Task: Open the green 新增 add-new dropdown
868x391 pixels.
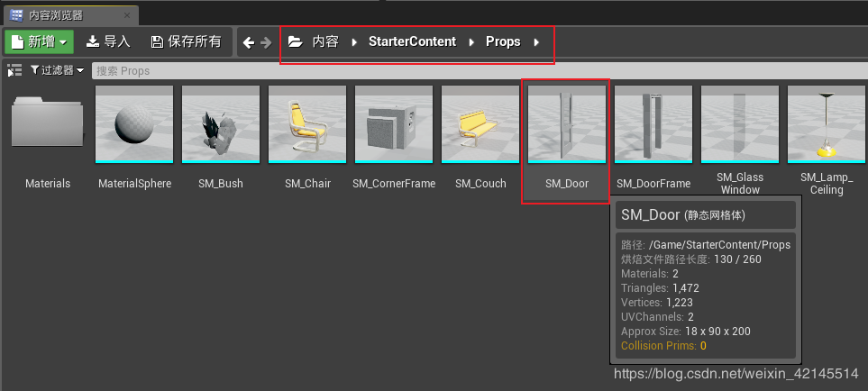Action: pos(40,41)
